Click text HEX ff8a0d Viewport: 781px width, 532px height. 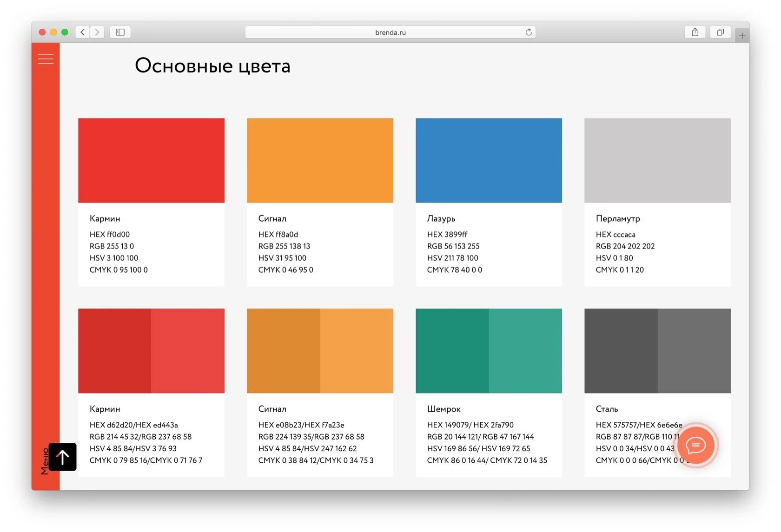(278, 235)
